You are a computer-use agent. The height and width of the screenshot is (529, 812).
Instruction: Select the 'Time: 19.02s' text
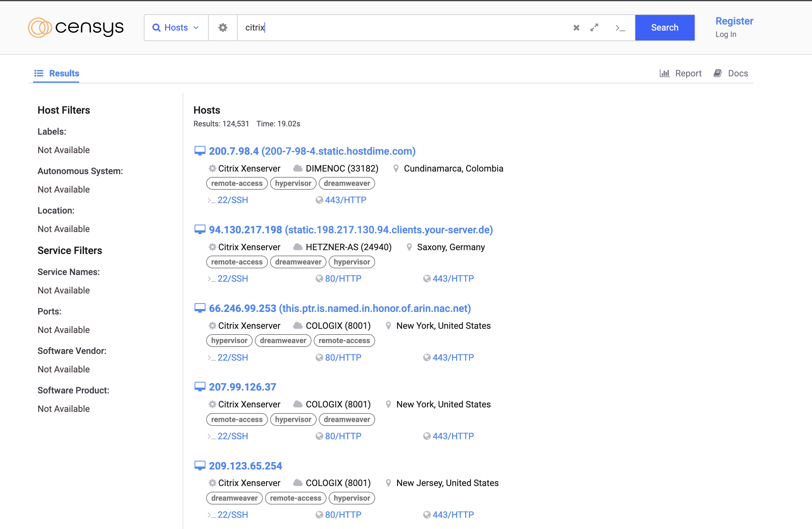(x=278, y=124)
